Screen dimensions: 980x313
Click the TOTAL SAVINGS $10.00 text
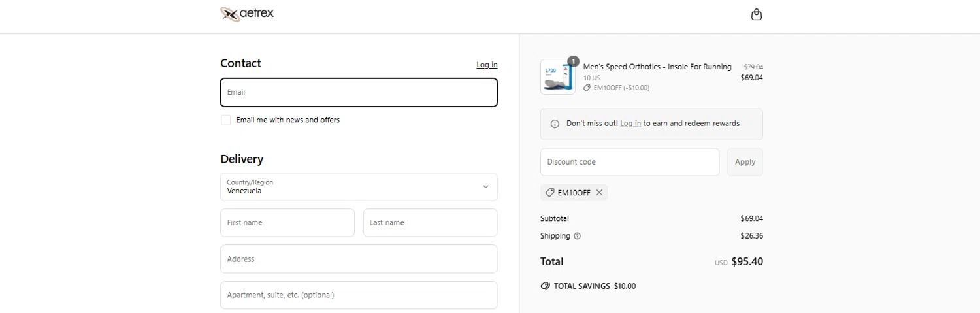click(x=595, y=286)
